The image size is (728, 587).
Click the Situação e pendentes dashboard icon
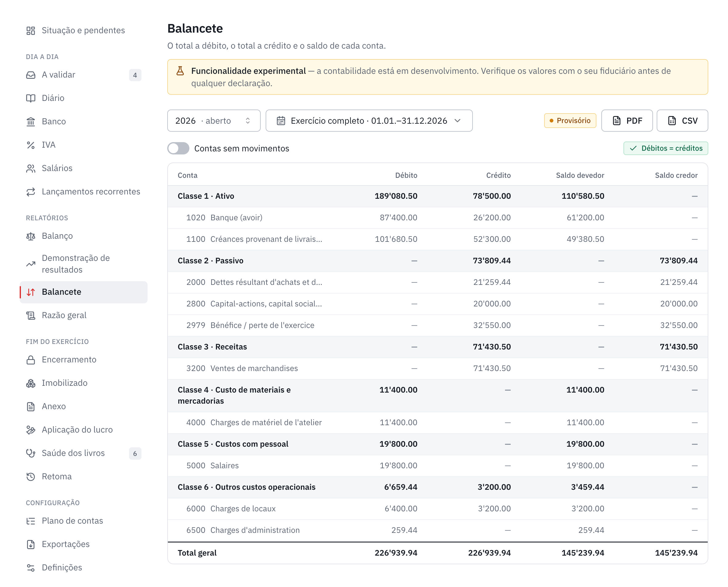tap(31, 30)
